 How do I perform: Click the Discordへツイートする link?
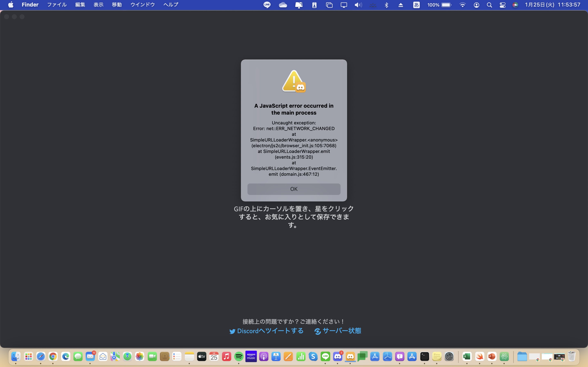click(266, 331)
